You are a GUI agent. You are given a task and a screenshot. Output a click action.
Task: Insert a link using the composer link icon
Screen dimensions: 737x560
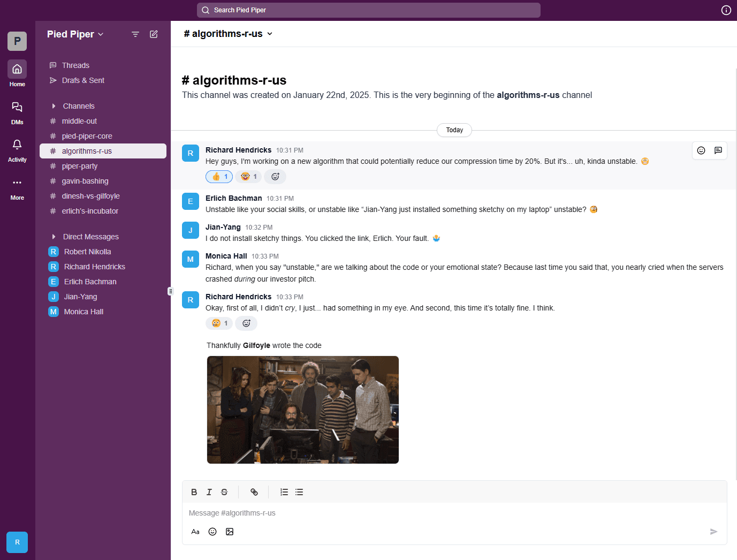(x=254, y=492)
